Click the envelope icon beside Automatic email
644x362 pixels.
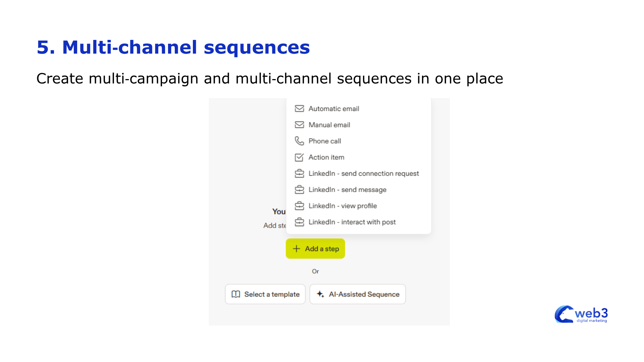(299, 109)
